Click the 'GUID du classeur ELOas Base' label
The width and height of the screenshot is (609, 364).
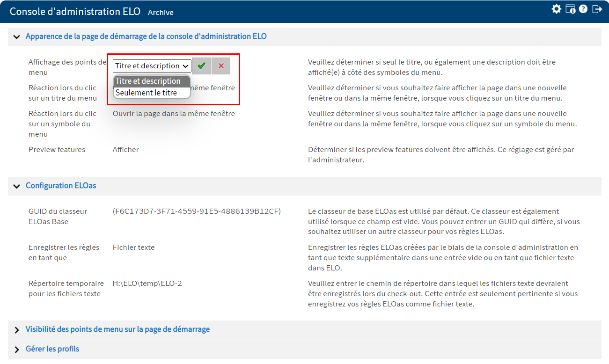pyautogui.click(x=58, y=217)
